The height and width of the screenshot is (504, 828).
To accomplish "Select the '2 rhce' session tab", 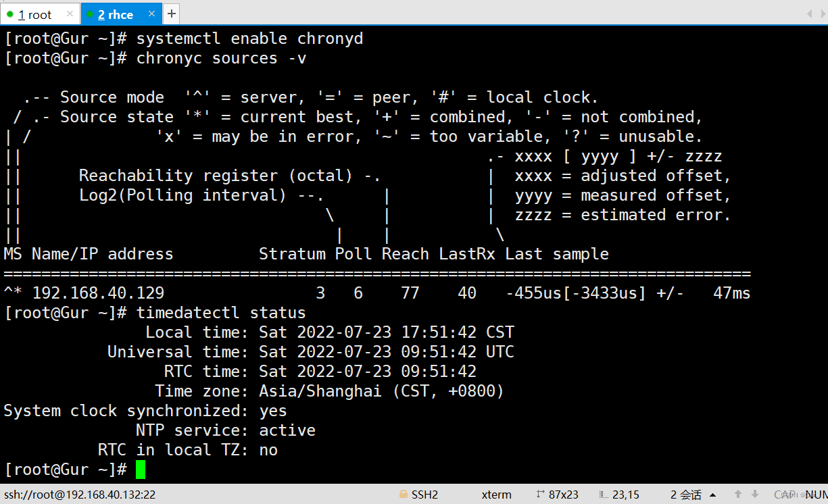I will 122,14.
